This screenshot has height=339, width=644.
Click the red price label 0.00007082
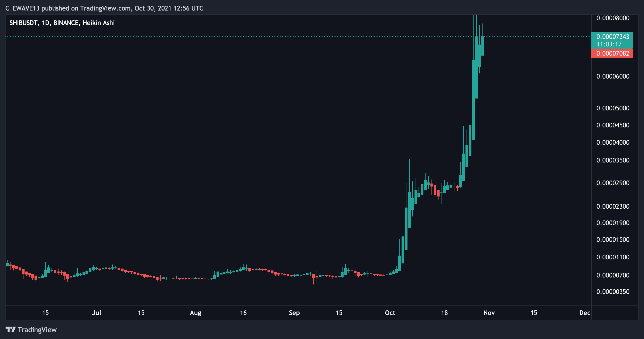tap(613, 53)
